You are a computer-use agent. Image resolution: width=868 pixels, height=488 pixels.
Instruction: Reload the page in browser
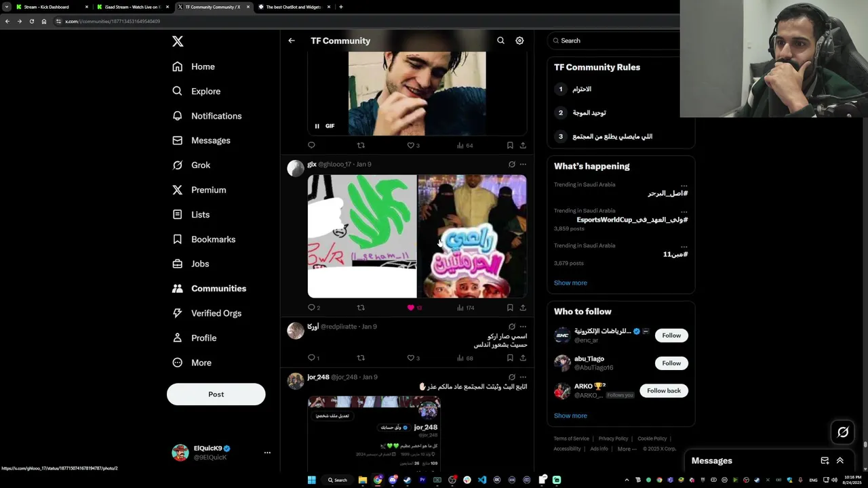tap(31, 21)
